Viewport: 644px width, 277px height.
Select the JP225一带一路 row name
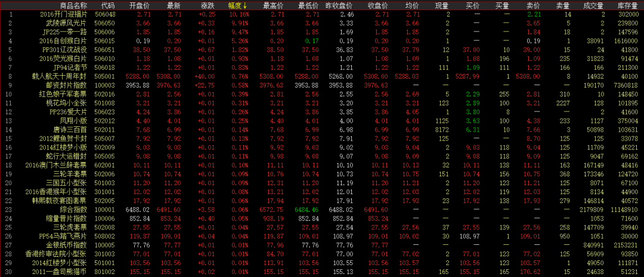tap(66, 32)
